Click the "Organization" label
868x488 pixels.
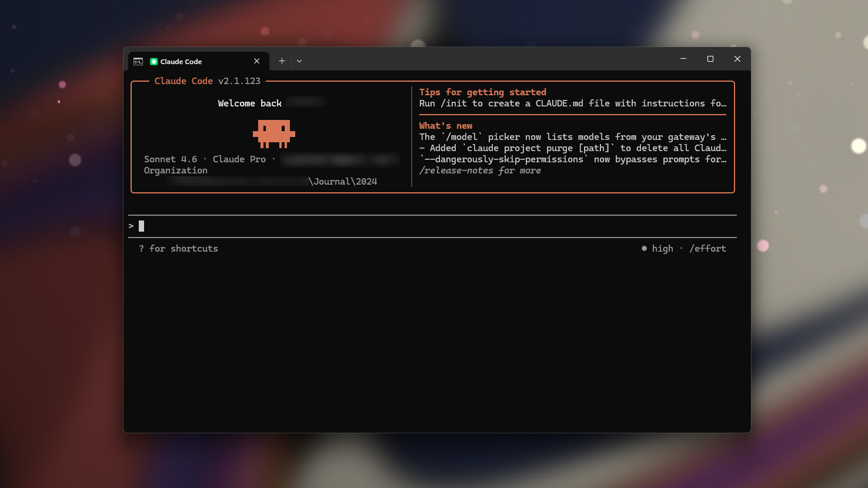point(176,171)
